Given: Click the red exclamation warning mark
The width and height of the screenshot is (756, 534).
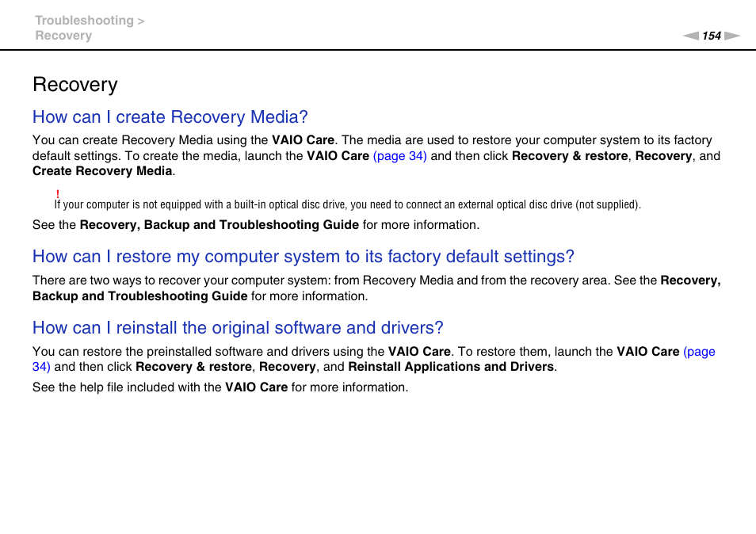Looking at the screenshot, I should [57, 194].
